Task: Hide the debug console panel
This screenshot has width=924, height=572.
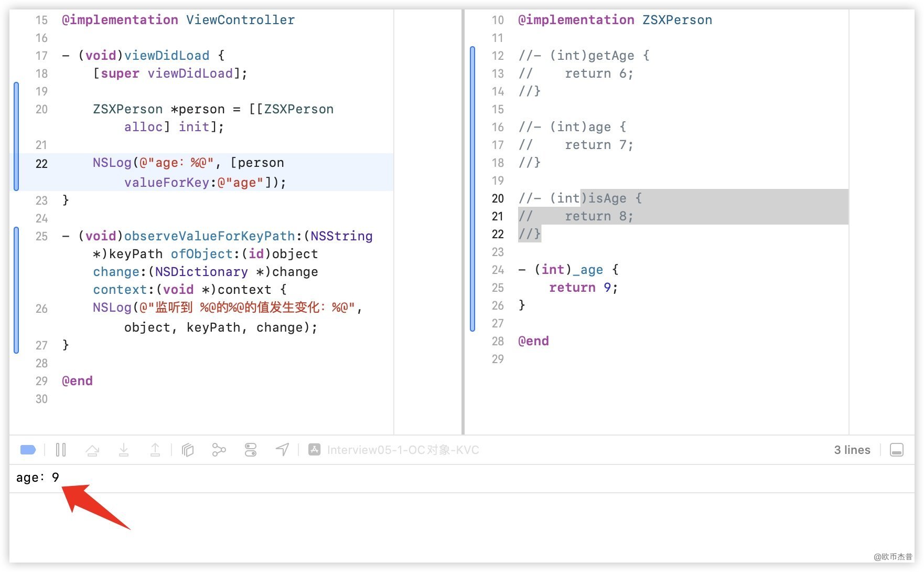Action: pos(896,450)
